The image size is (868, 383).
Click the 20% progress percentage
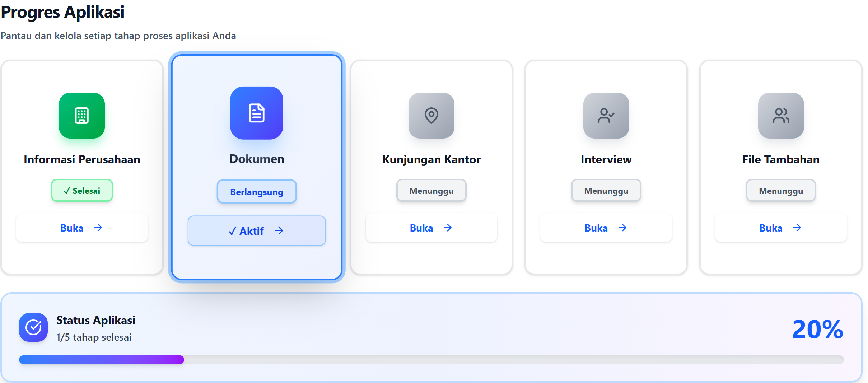[817, 330]
